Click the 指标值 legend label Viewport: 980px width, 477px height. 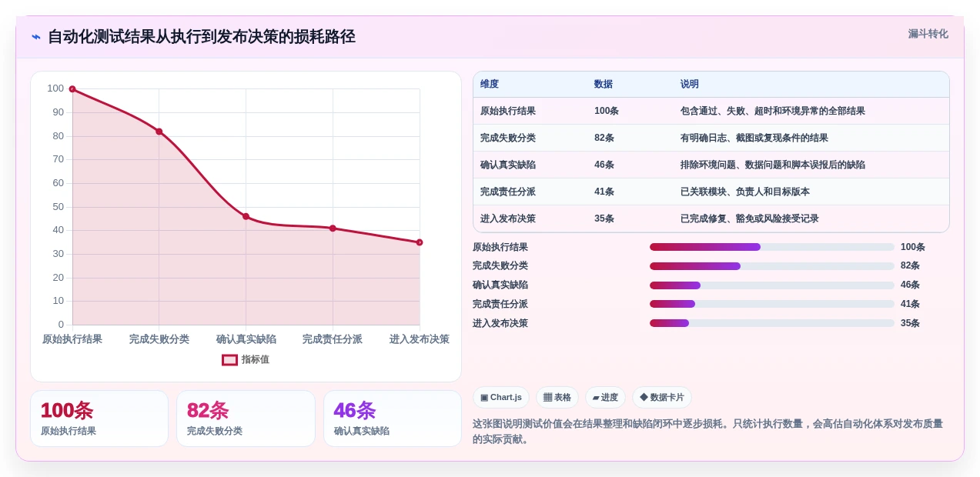point(256,359)
